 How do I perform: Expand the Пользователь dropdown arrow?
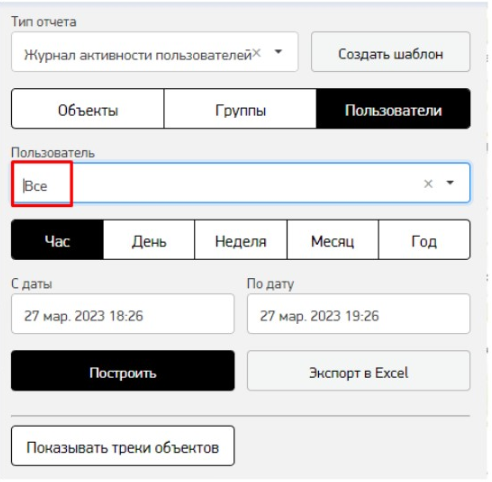coord(450,183)
